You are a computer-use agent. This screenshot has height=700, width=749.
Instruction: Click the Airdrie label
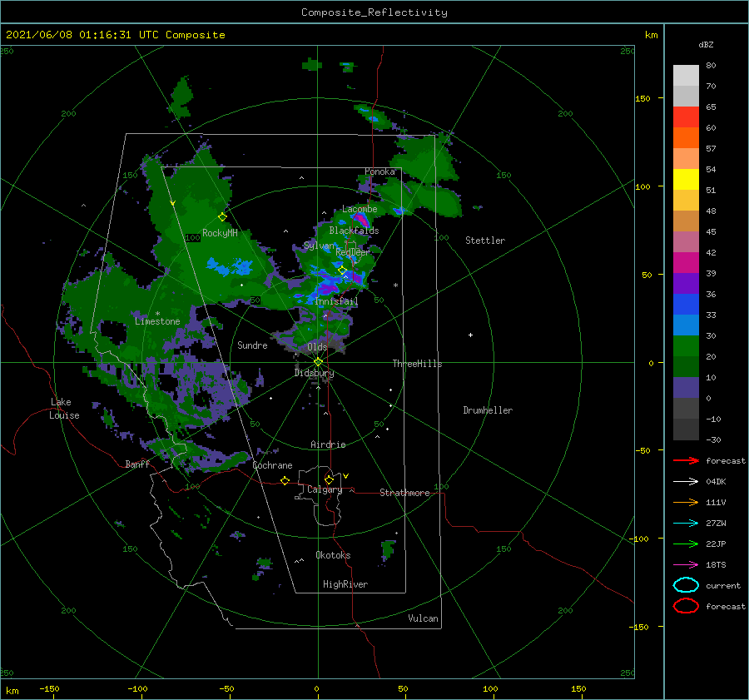click(328, 444)
